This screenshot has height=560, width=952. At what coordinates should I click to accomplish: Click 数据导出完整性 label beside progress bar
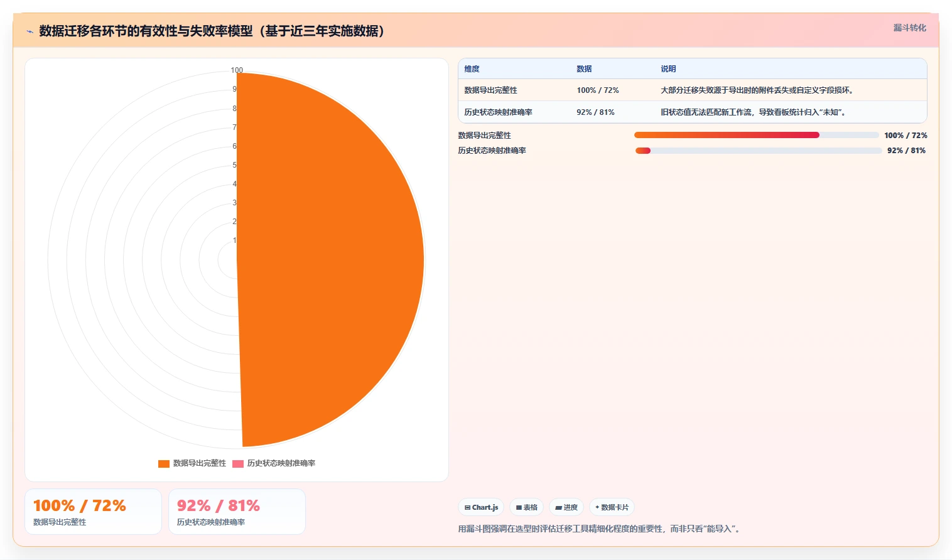[x=485, y=136]
